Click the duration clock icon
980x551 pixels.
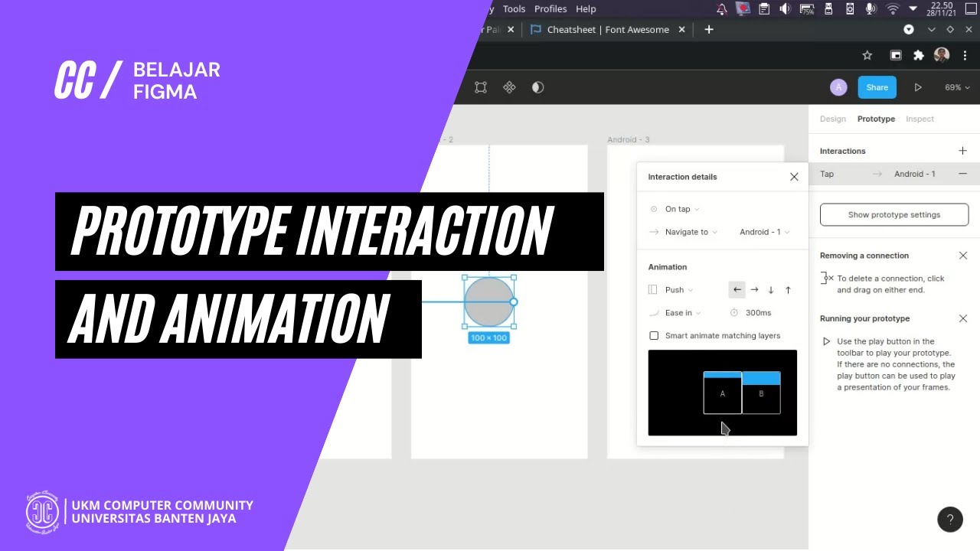(733, 313)
